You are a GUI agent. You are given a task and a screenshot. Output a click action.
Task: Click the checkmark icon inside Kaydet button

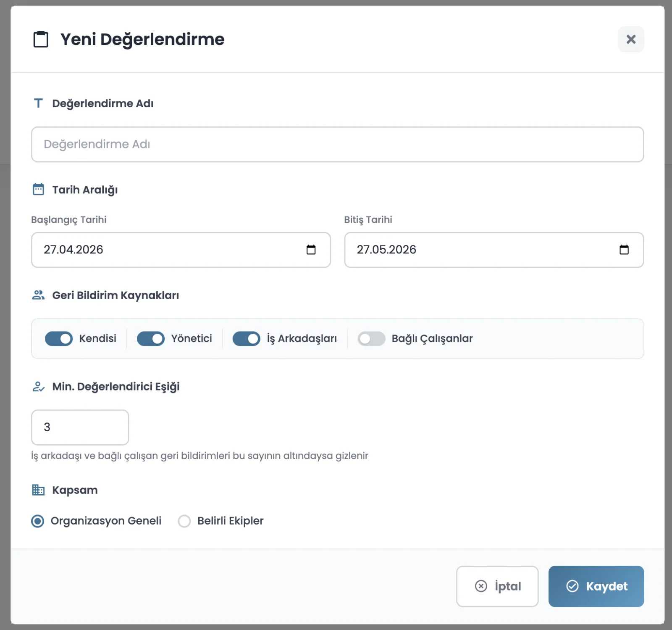(572, 586)
